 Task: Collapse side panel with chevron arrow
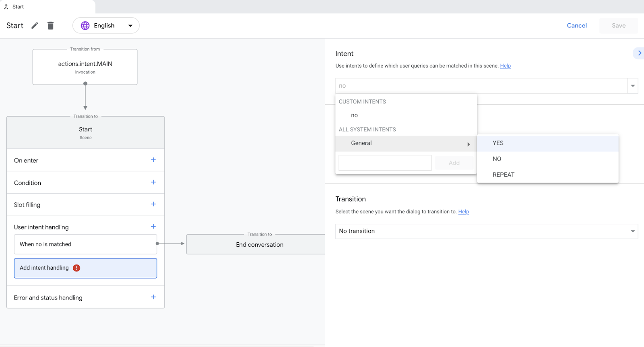coord(639,53)
